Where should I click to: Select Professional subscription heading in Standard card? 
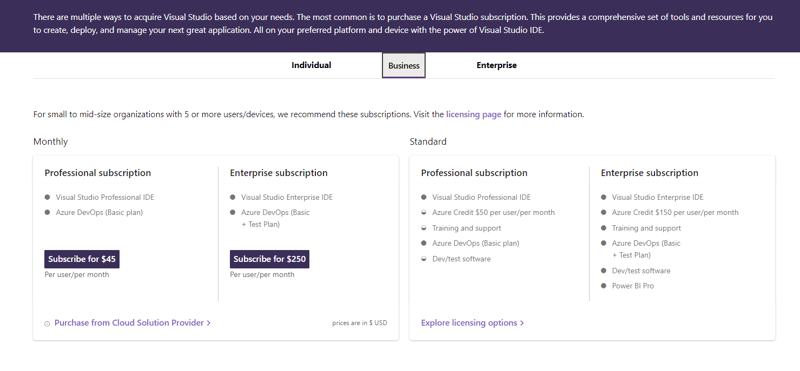(x=474, y=173)
